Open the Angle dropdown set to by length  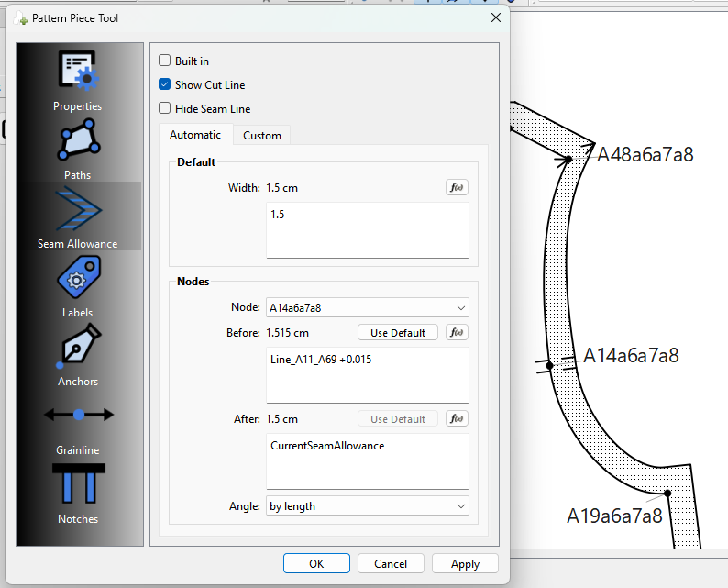pos(367,506)
